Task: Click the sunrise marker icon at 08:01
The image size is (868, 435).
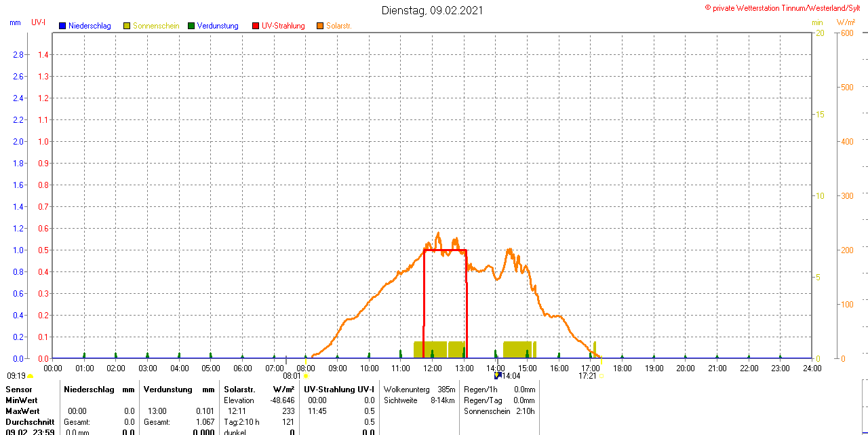Action: (306, 375)
